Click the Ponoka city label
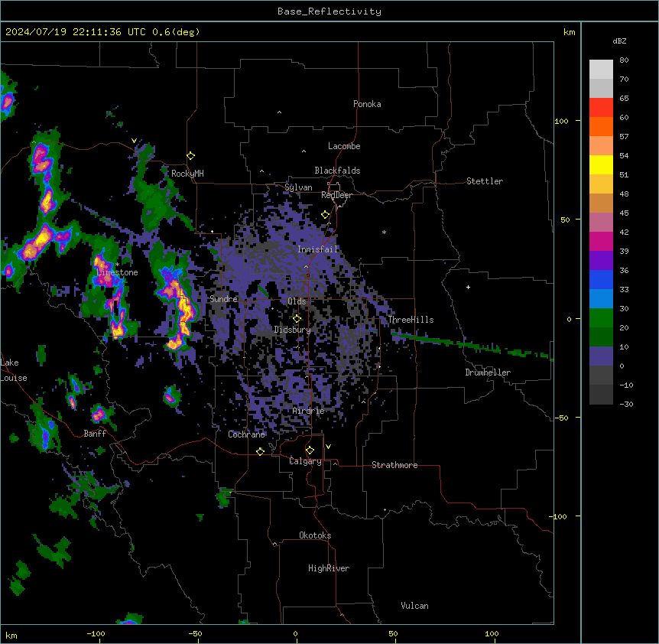The image size is (659, 644). pyautogui.click(x=367, y=104)
